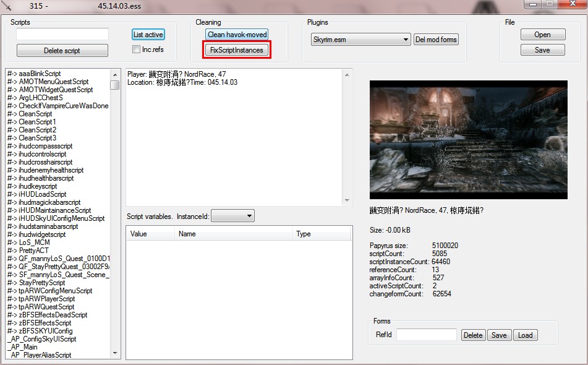Click the Save file button

(x=542, y=50)
